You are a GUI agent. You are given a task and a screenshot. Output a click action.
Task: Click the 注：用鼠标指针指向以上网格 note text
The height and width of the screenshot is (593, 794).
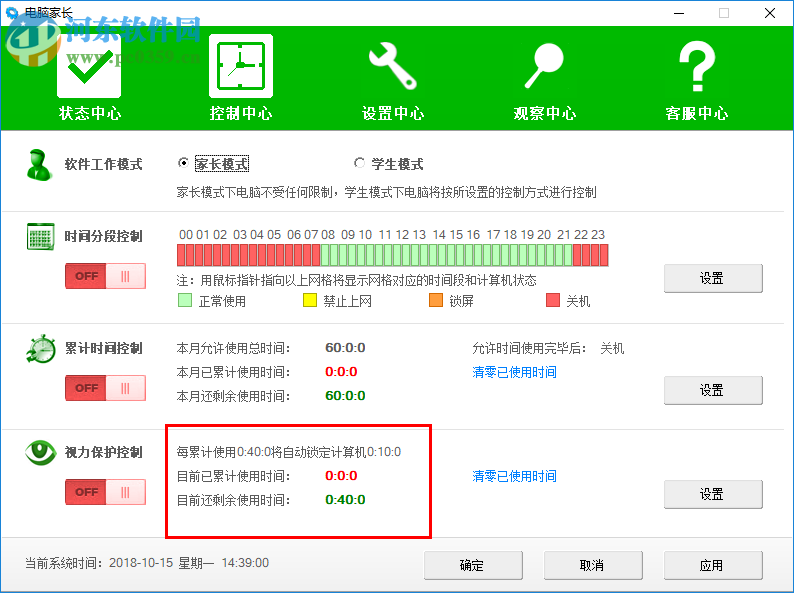[x=356, y=280]
